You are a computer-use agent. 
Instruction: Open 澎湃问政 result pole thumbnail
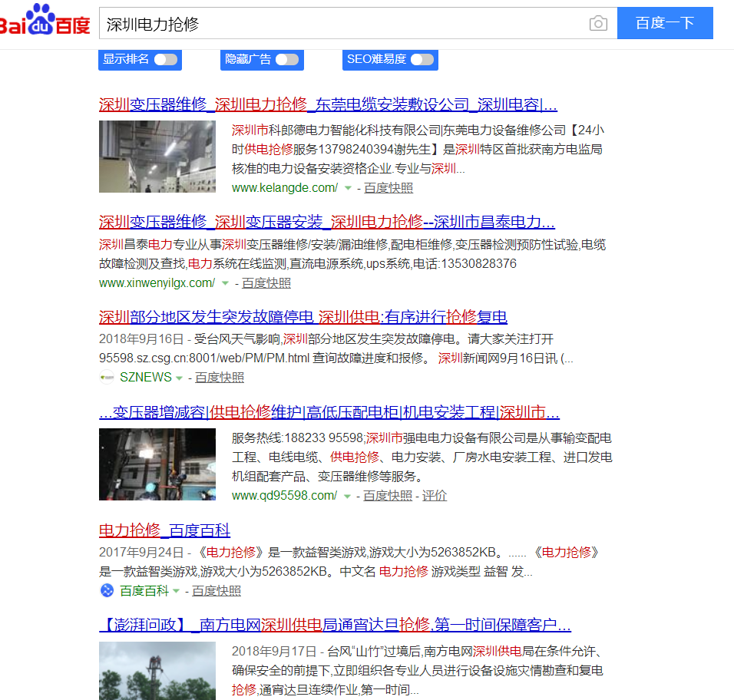click(157, 671)
